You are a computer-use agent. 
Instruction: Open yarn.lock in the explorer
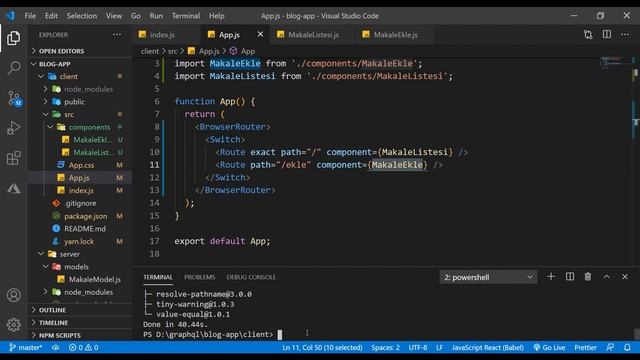(80, 241)
